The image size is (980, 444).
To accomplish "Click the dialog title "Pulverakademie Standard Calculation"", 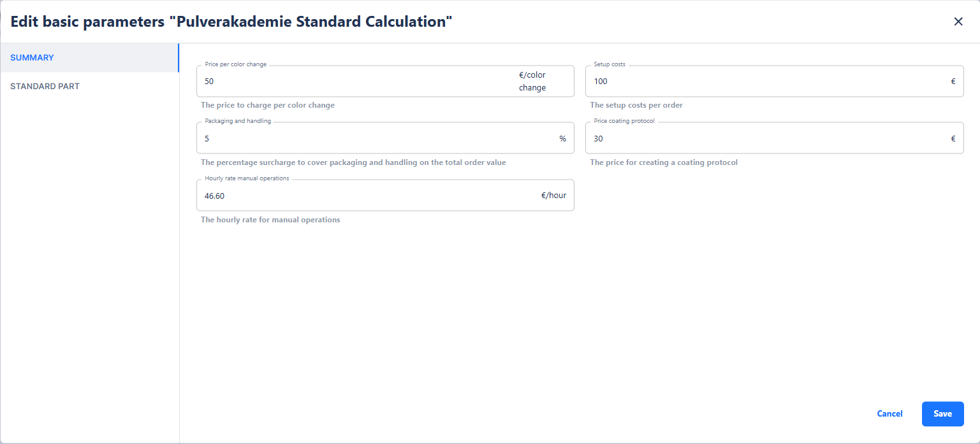I will point(231,22).
